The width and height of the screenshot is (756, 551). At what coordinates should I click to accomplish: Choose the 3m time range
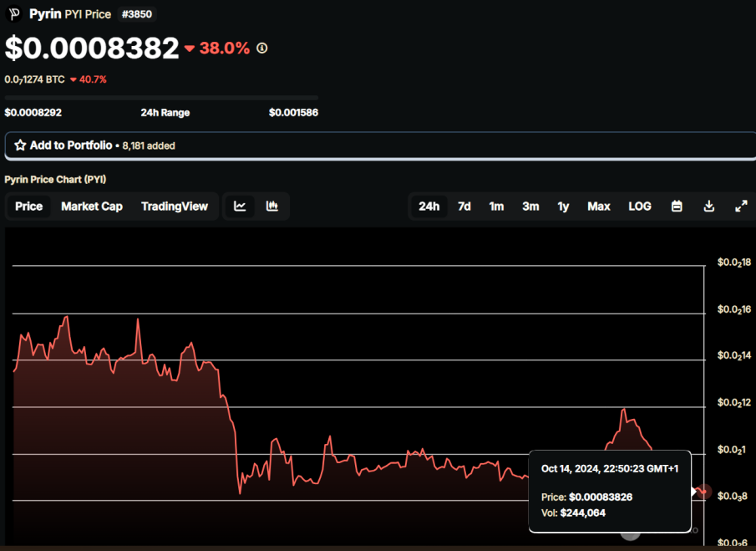point(530,207)
